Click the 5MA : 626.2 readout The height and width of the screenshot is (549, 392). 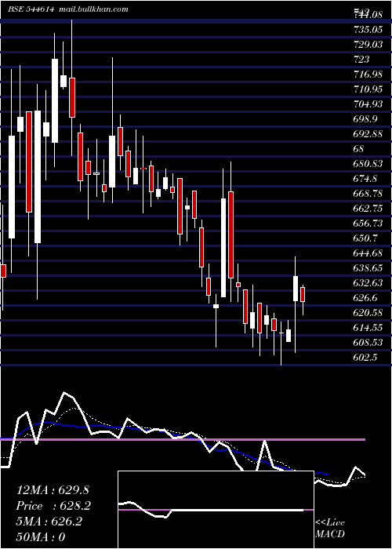(49, 522)
